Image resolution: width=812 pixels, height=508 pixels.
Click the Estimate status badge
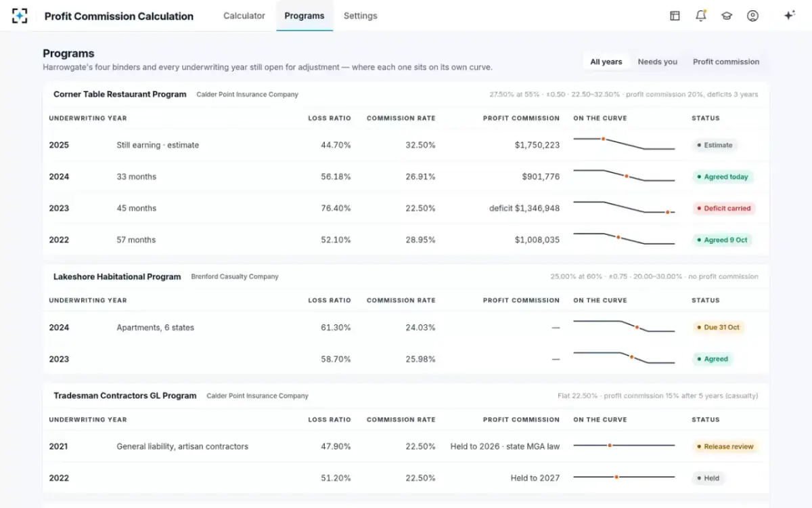coord(715,145)
